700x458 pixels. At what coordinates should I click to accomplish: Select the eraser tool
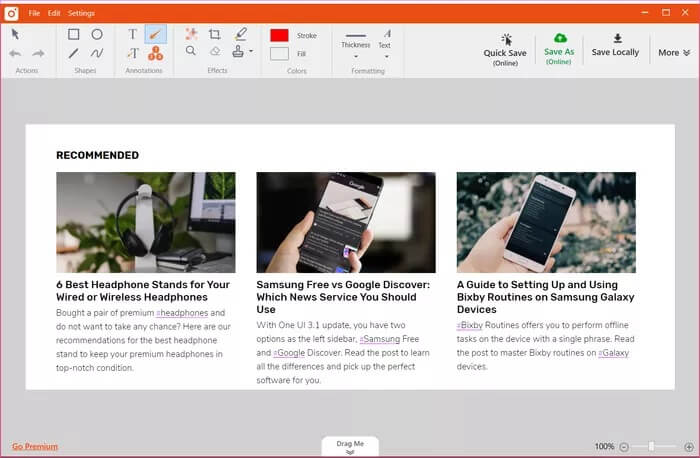[215, 51]
